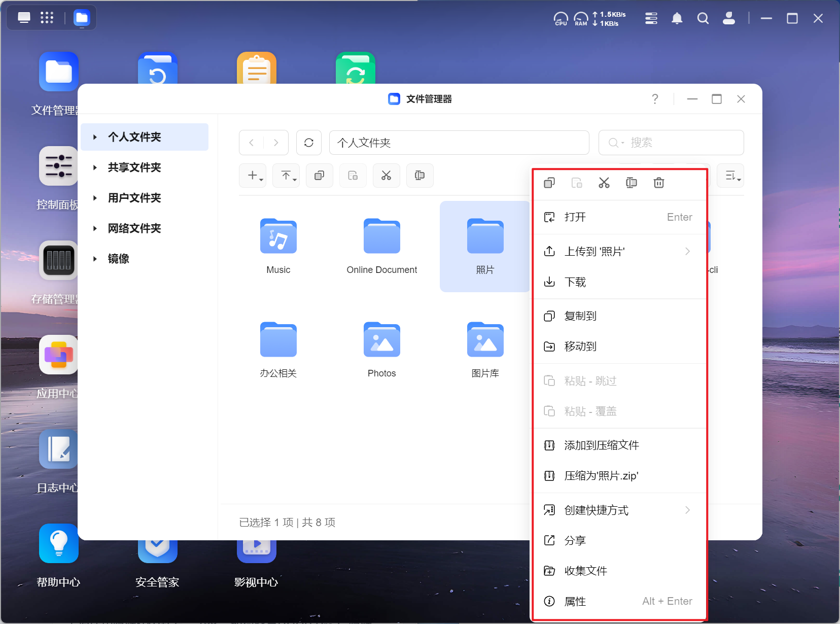Open the 办公相关 folder
Screen dimensions: 840x624
click(x=278, y=350)
